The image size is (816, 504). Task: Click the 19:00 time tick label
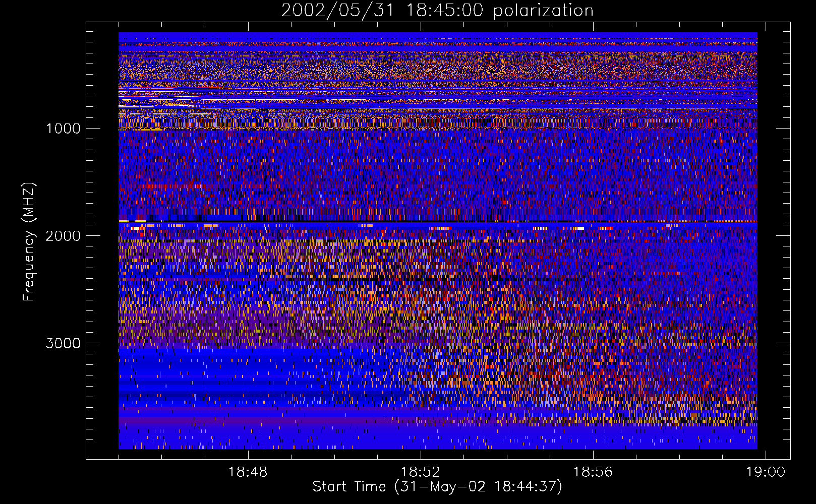[766, 472]
